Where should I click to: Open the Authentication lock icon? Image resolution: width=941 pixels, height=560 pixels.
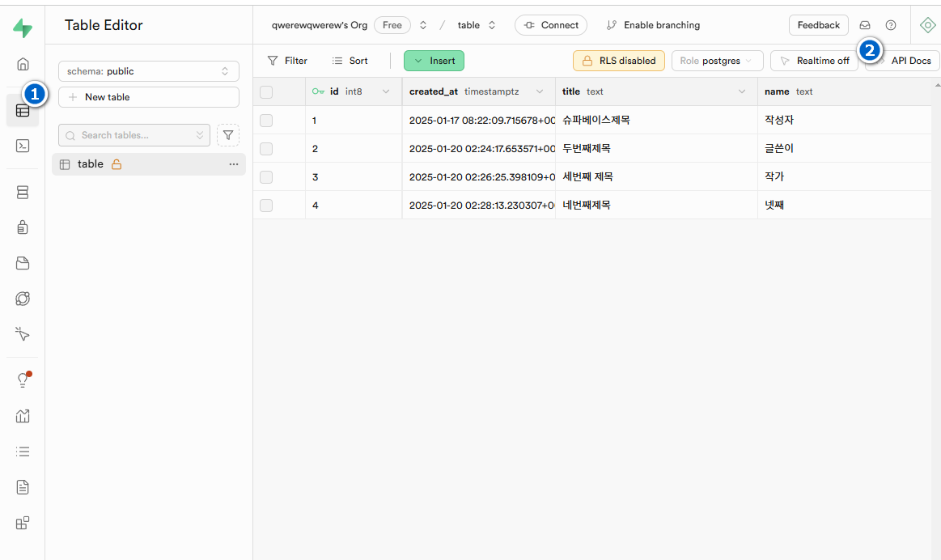tap(23, 227)
